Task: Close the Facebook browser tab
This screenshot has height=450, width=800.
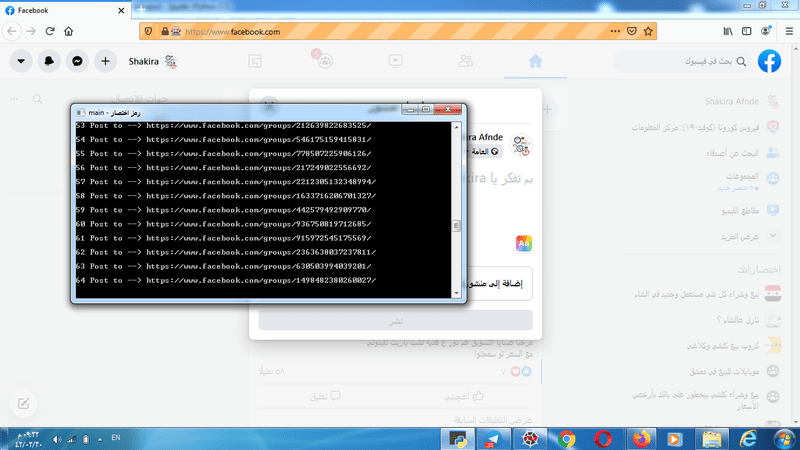Action: pyautogui.click(x=121, y=10)
